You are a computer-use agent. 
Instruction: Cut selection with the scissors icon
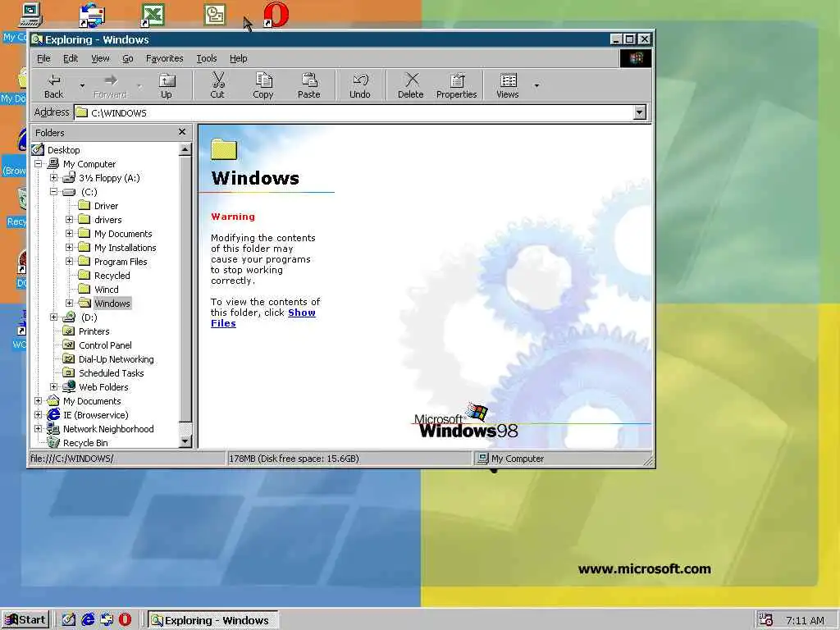point(217,85)
